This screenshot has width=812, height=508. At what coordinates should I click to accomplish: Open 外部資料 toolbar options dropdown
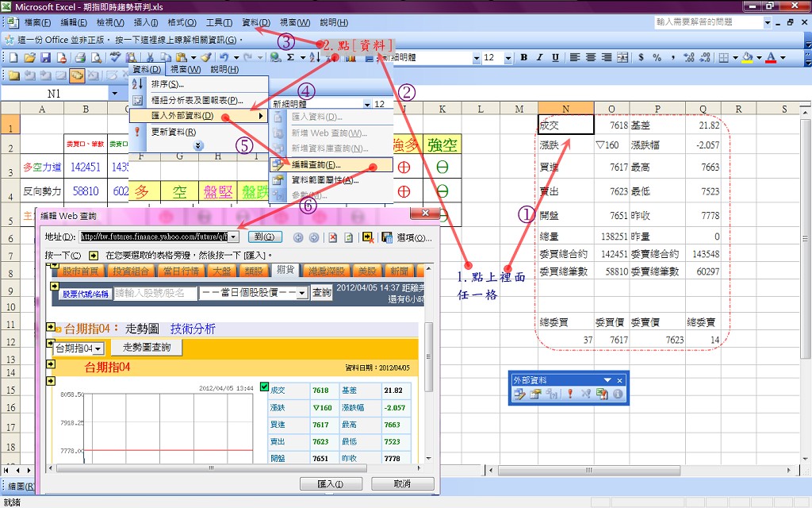(x=607, y=380)
